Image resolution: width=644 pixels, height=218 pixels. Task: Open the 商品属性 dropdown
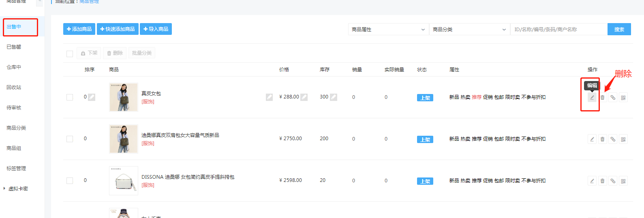click(x=388, y=30)
